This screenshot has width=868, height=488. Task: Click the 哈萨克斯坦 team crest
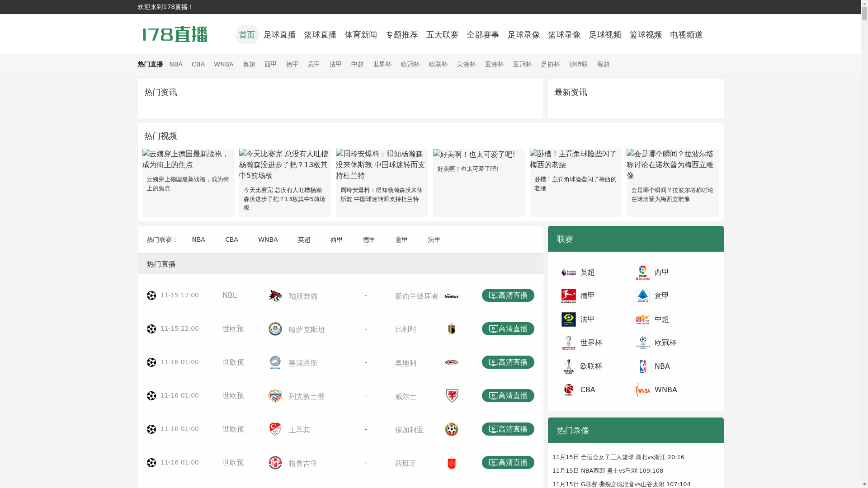[x=275, y=329]
